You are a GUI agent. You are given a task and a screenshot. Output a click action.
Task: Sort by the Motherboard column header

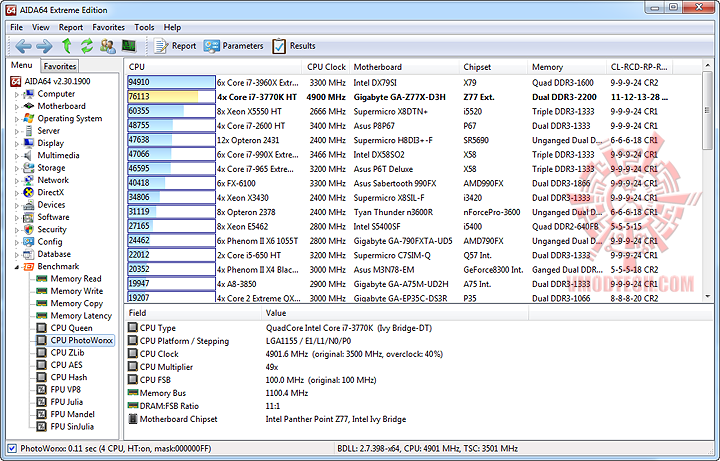point(405,67)
